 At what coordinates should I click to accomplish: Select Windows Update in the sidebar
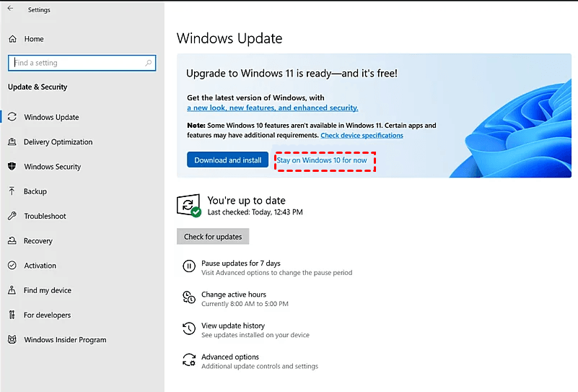pyautogui.click(x=52, y=117)
